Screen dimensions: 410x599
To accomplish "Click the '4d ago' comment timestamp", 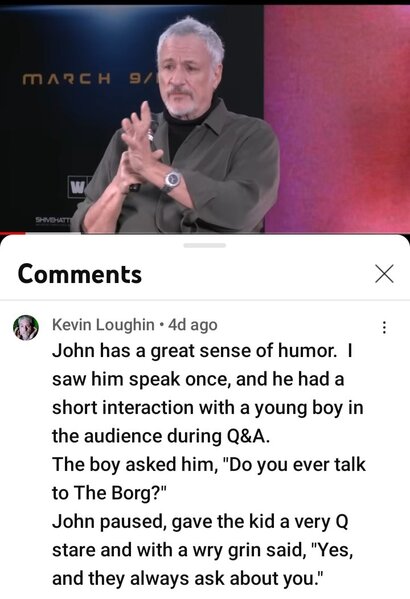I will [193, 325].
